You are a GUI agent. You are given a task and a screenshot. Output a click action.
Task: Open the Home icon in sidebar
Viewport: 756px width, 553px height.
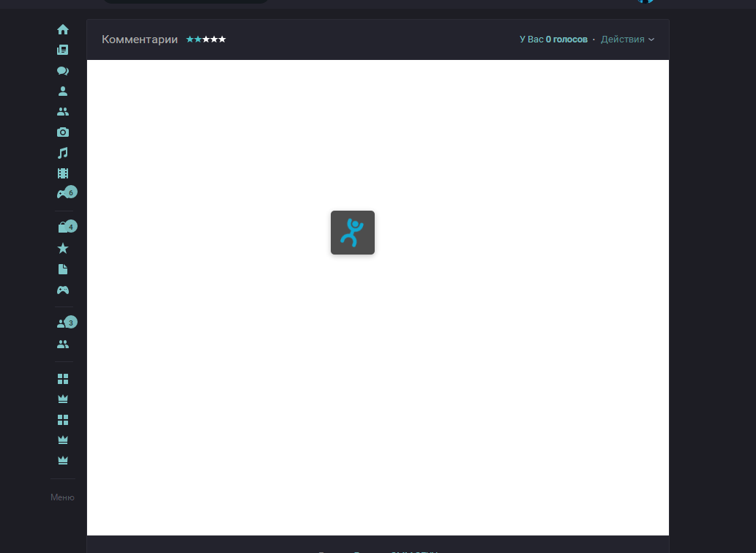click(63, 29)
